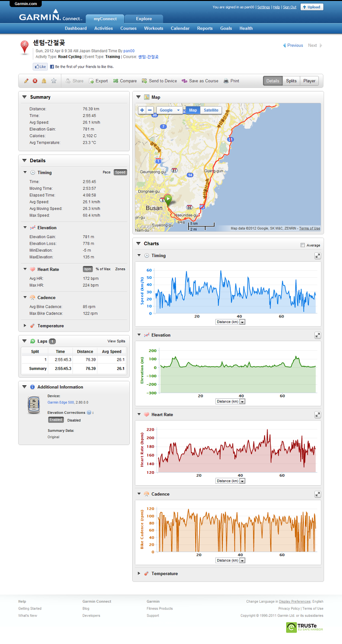This screenshot has width=342, height=644.
Task: Maximize the Timing chart
Action: pyautogui.click(x=317, y=256)
